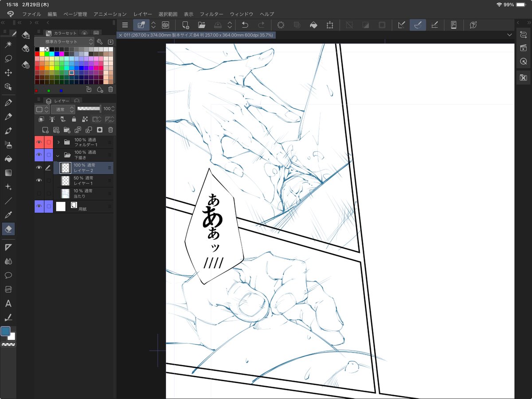Viewport: 532px width, 399px height.
Task: Select the Move layer tool
Action: click(8, 73)
